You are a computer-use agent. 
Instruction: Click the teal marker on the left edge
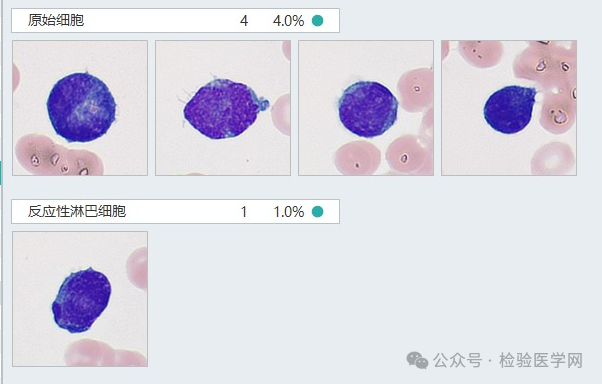coord(1,173)
